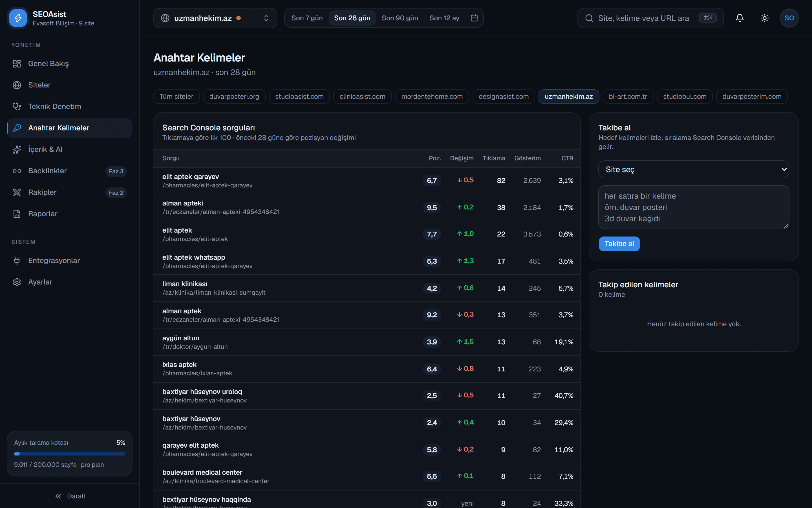Screen dimensions: 812x508
Task: Collapse sidebar with Daralt
Action: coord(70,496)
